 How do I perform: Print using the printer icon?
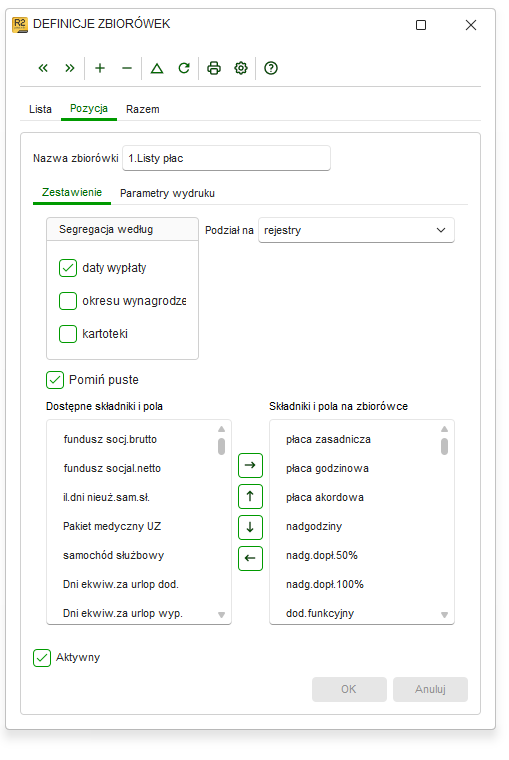coord(214,68)
